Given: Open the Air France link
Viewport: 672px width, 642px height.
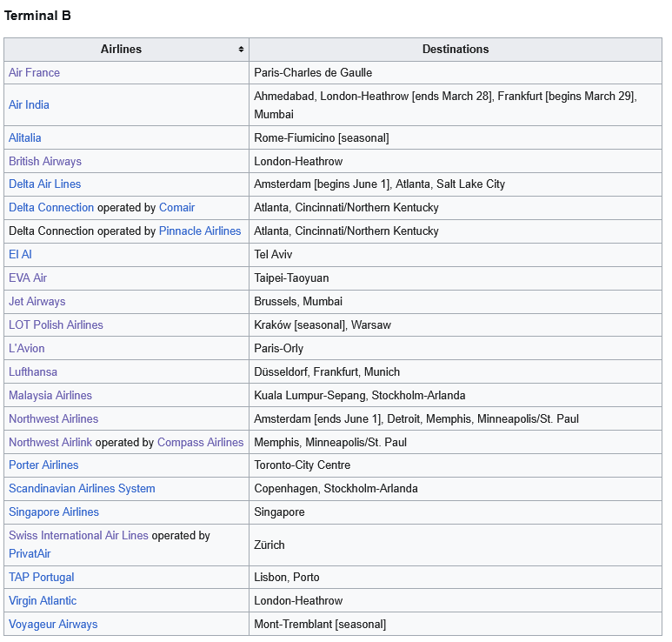Looking at the screenshot, I should click(x=34, y=73).
